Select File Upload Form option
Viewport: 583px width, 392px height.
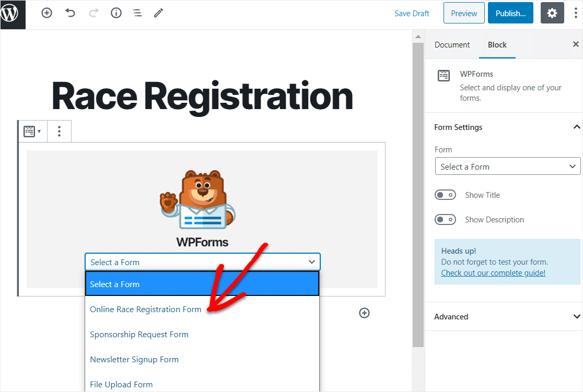(x=202, y=384)
